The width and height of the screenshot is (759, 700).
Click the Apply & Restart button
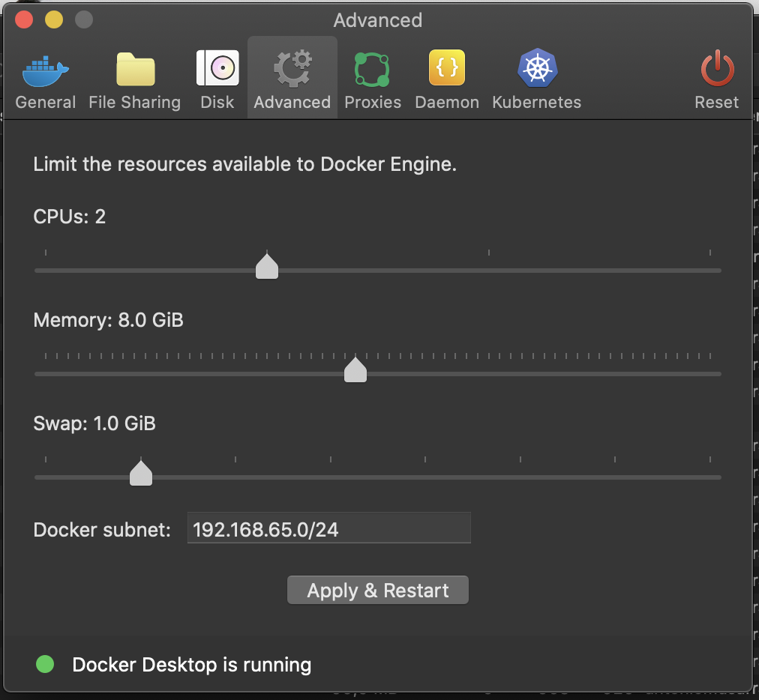point(377,590)
